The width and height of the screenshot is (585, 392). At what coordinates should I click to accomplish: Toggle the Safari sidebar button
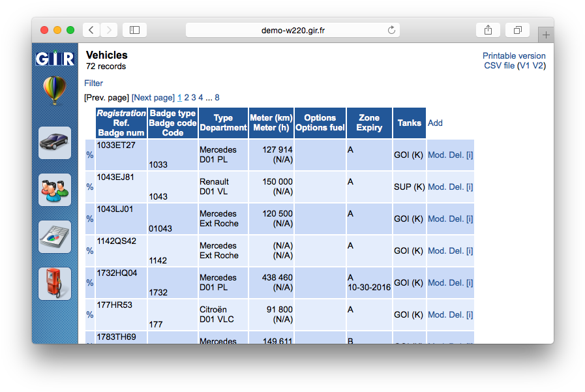pyautogui.click(x=134, y=30)
